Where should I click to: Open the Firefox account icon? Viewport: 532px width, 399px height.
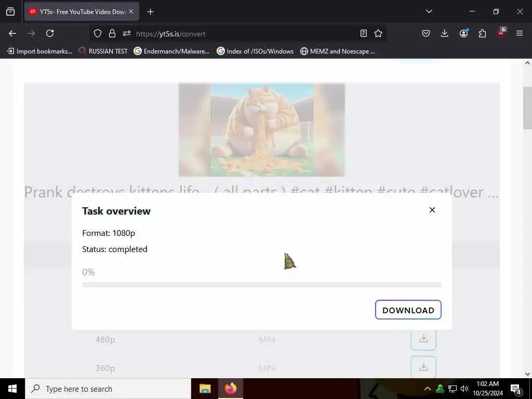click(463, 33)
